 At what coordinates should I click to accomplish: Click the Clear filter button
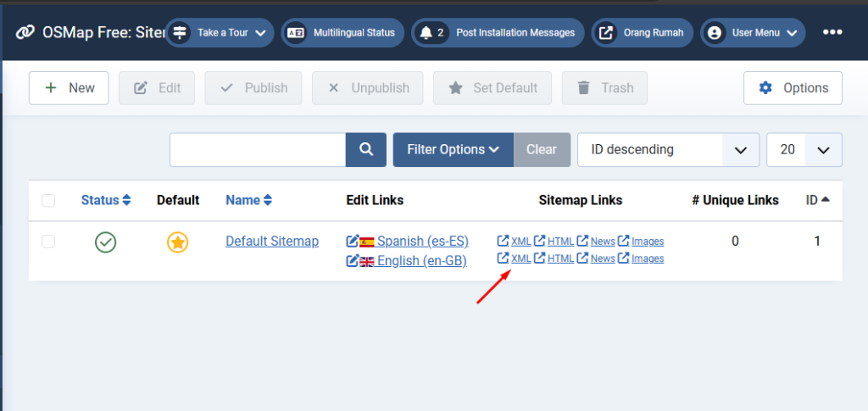tap(542, 149)
